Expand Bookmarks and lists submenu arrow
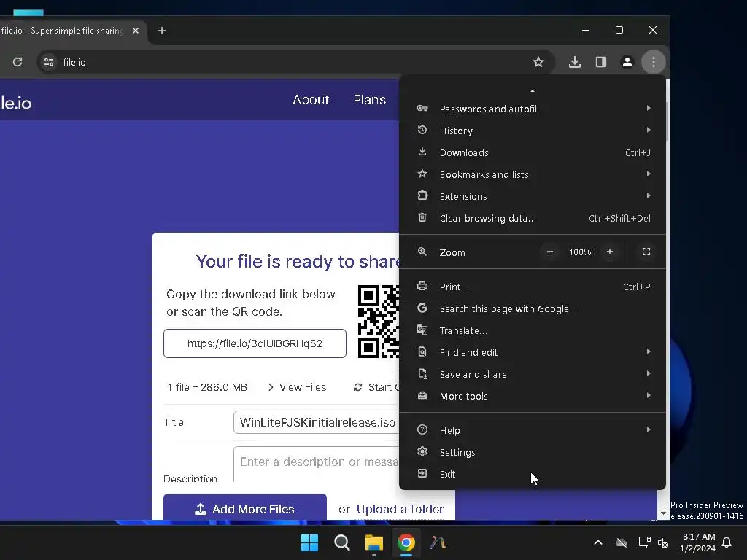747x560 pixels. point(649,174)
